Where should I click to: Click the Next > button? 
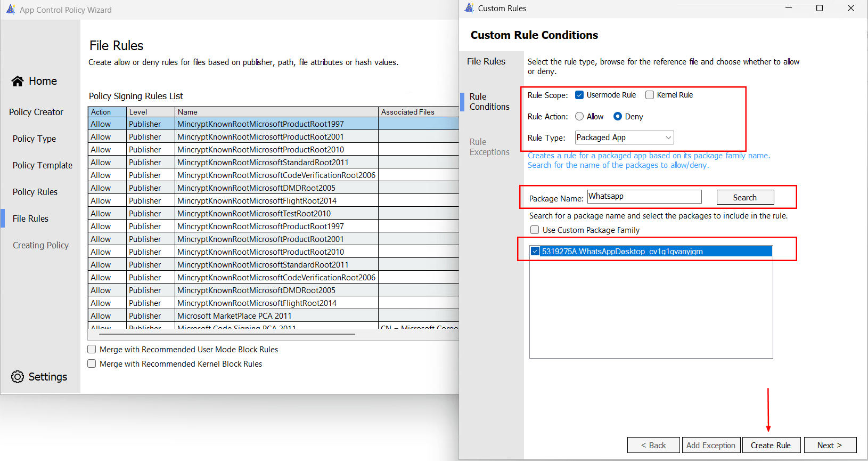coord(830,445)
